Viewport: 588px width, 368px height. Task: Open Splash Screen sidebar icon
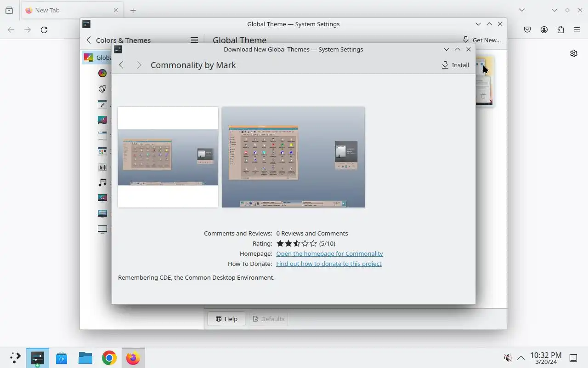point(102,198)
